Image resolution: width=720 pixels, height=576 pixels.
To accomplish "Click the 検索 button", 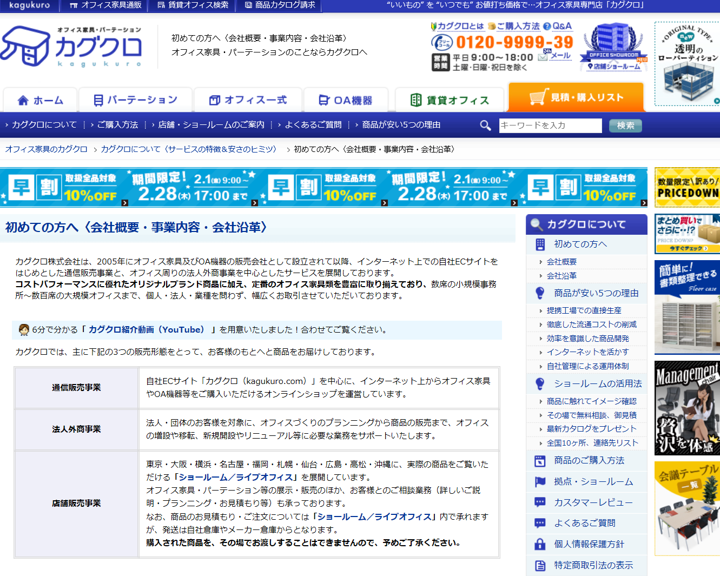I will 625,125.
